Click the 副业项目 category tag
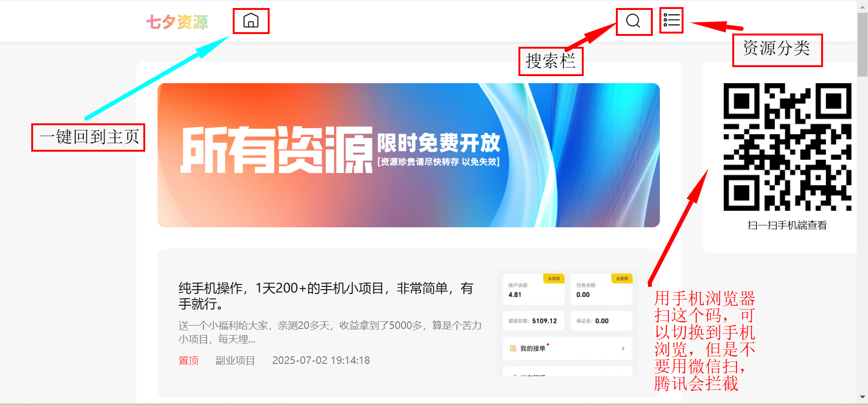The width and height of the screenshot is (868, 405). [235, 361]
